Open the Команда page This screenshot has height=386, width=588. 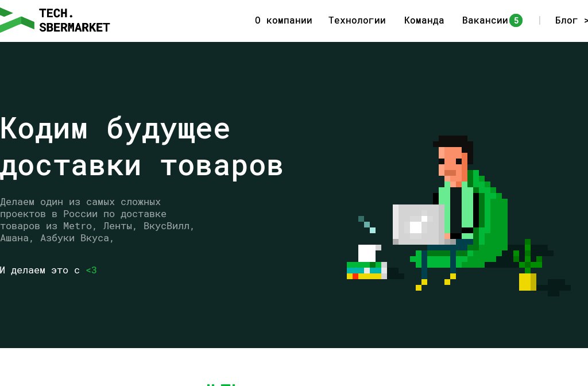click(x=424, y=20)
